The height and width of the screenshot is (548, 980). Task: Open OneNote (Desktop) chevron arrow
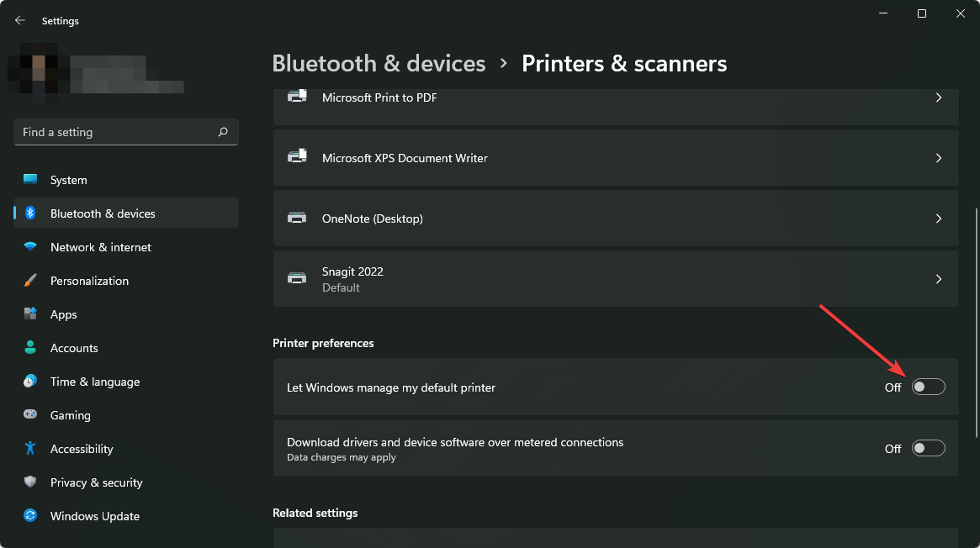point(939,219)
